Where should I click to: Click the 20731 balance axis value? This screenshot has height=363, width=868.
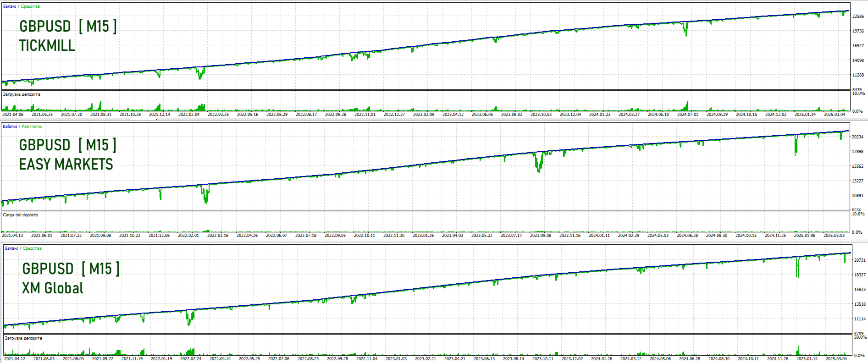[860, 260]
